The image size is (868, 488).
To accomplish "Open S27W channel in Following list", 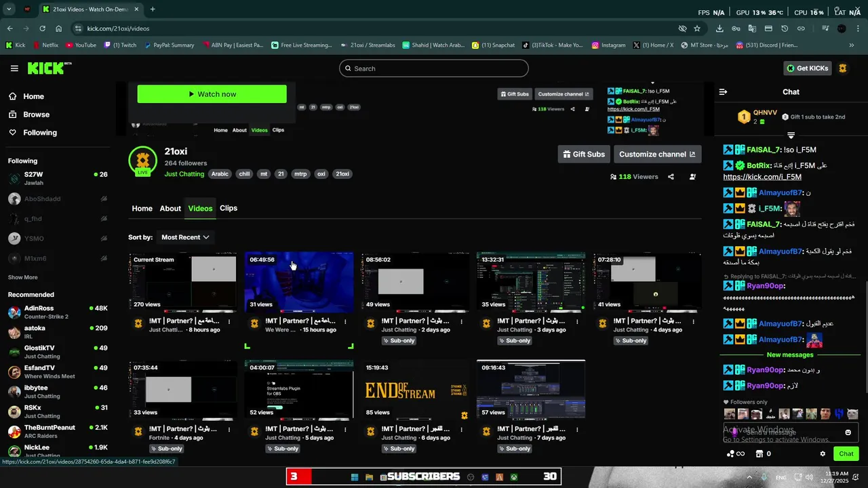I will click(58, 178).
